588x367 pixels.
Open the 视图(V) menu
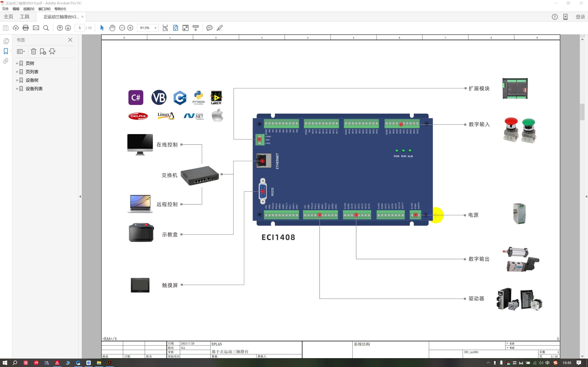28,9
